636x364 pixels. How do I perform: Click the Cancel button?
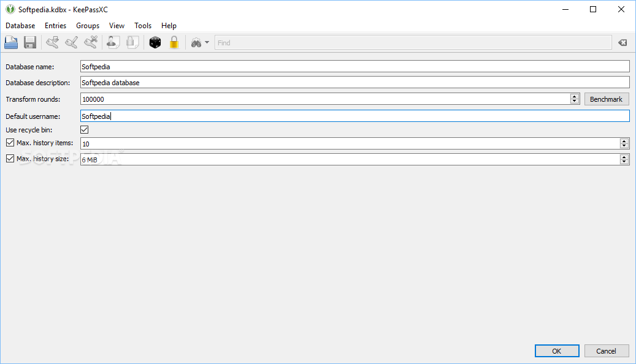tap(607, 351)
